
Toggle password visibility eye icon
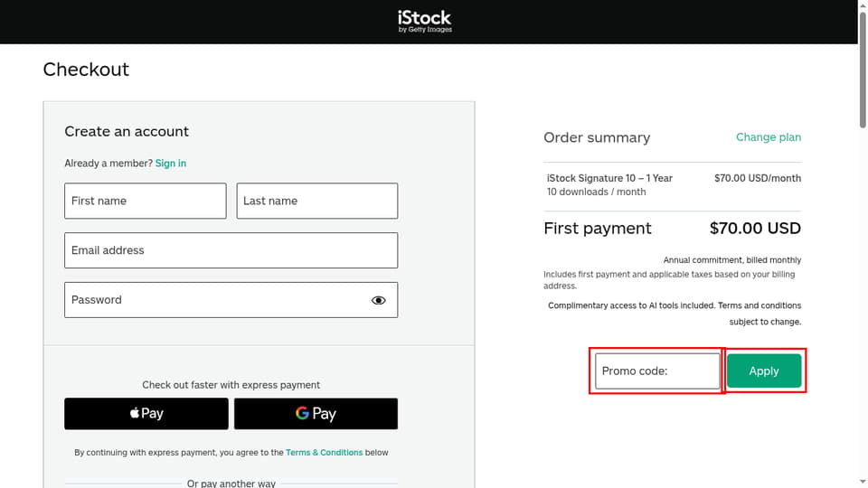click(379, 300)
